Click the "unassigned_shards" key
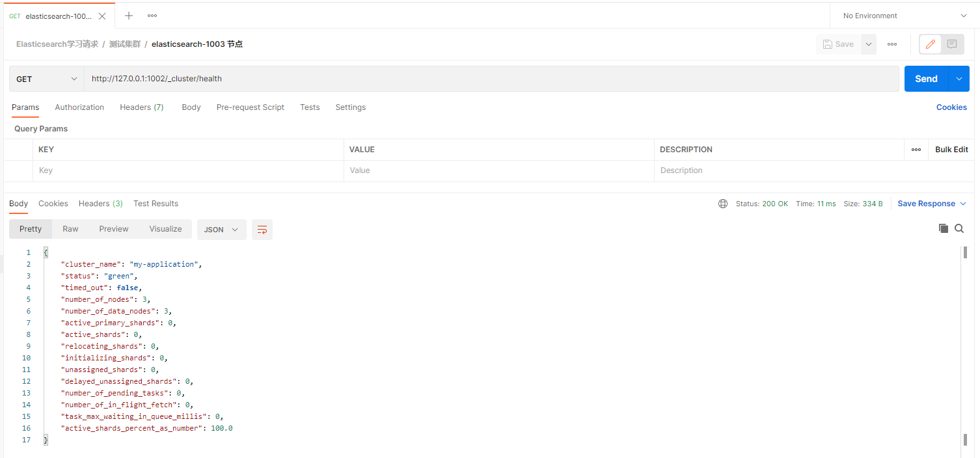This screenshot has height=458, width=980. tap(102, 370)
